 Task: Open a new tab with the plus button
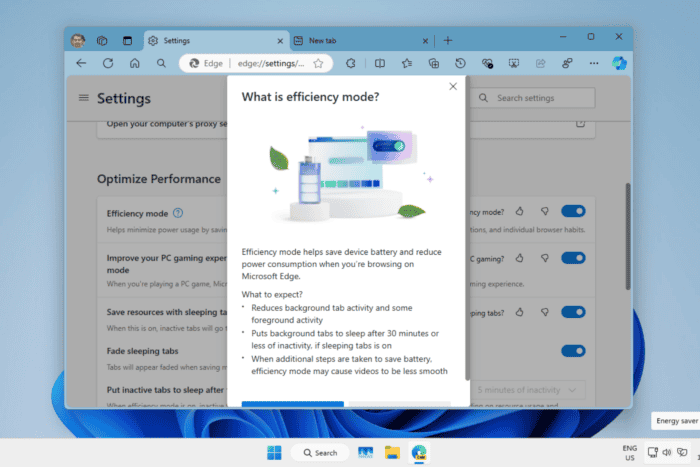point(448,41)
